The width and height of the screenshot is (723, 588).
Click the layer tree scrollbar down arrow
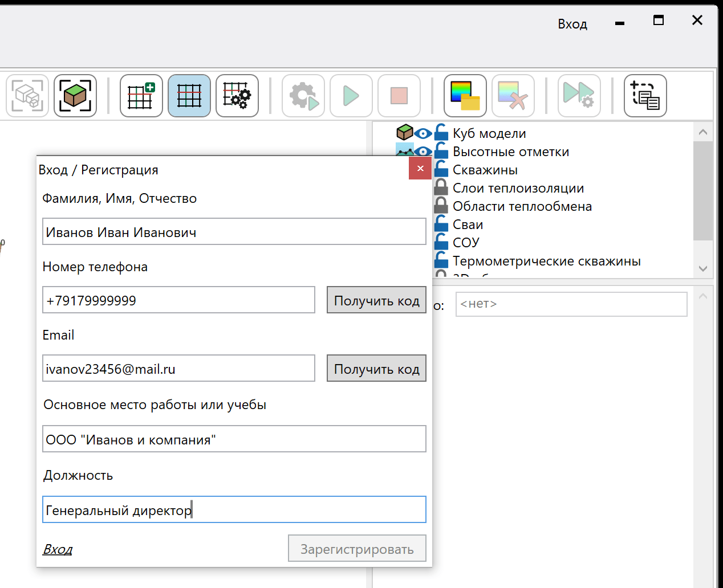pos(703,268)
